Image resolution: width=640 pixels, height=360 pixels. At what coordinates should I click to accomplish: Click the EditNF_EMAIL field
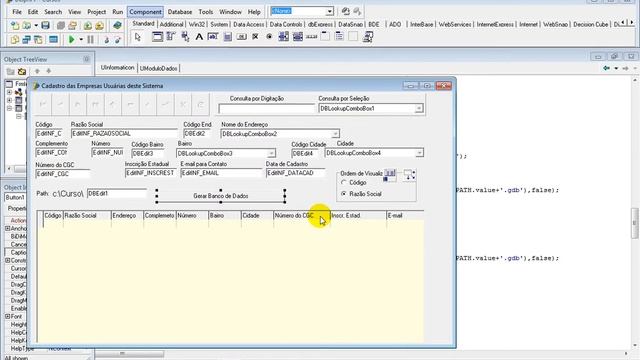(221, 173)
